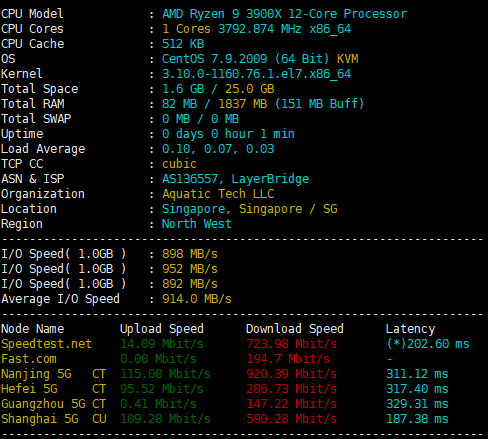The height and width of the screenshot is (439, 488).
Task: Click the Download Speed column header
Action: (295, 329)
